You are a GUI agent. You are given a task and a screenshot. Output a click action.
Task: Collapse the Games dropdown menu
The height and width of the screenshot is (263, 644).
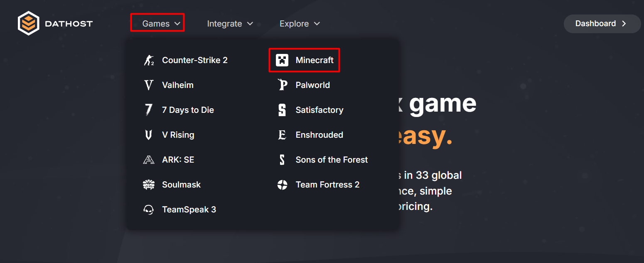tap(161, 24)
